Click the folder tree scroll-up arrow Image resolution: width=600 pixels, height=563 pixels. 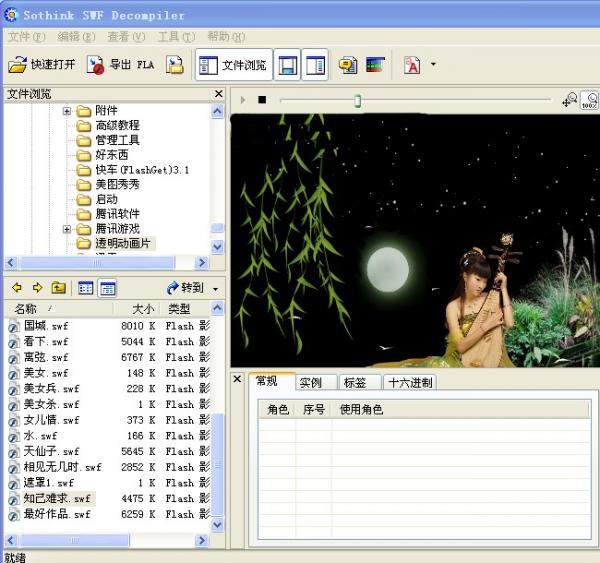(x=217, y=111)
